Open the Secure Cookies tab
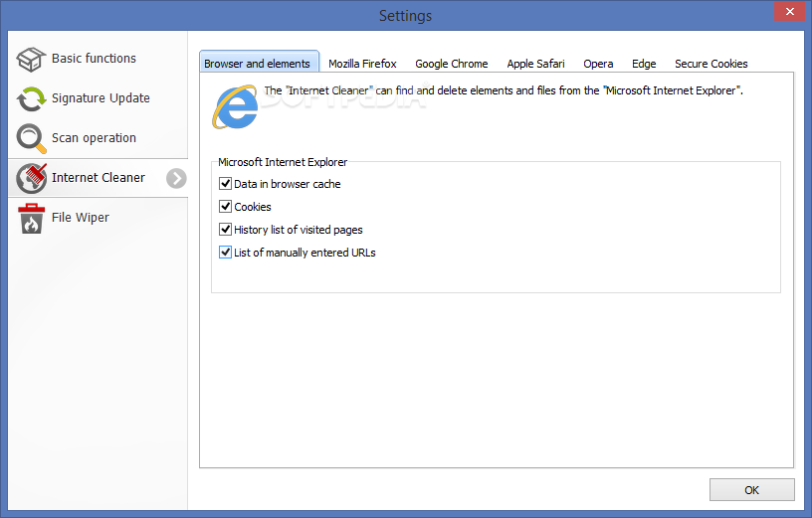This screenshot has width=812, height=518. (711, 64)
